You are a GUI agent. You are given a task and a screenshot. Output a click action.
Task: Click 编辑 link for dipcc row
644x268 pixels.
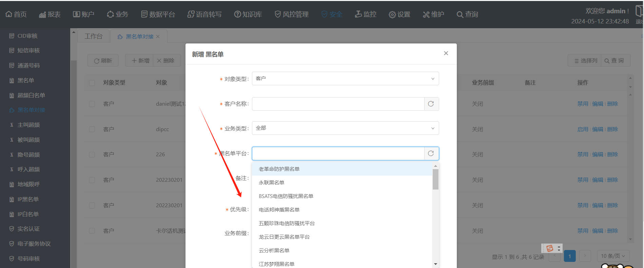coord(598,129)
